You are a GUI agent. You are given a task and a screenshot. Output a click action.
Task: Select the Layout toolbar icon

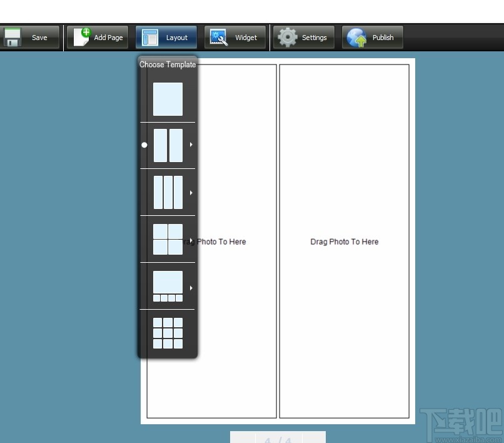coord(149,37)
